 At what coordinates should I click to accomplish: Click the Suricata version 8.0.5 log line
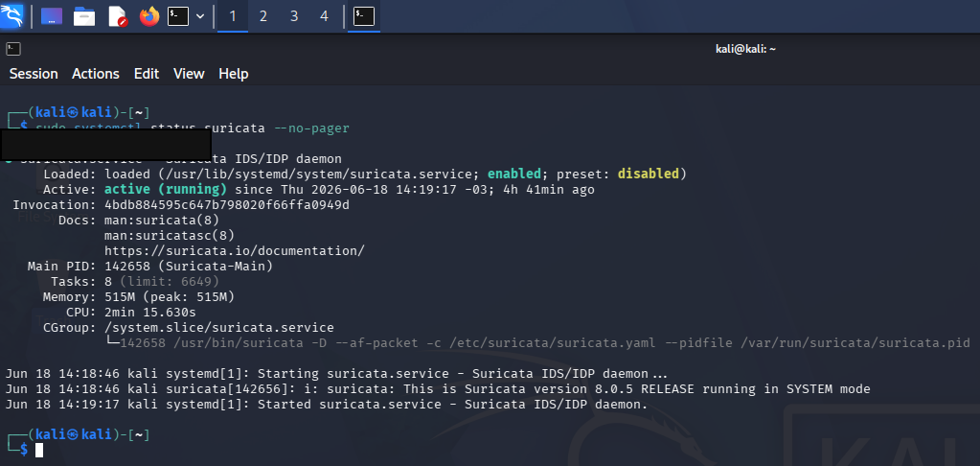[438, 389]
